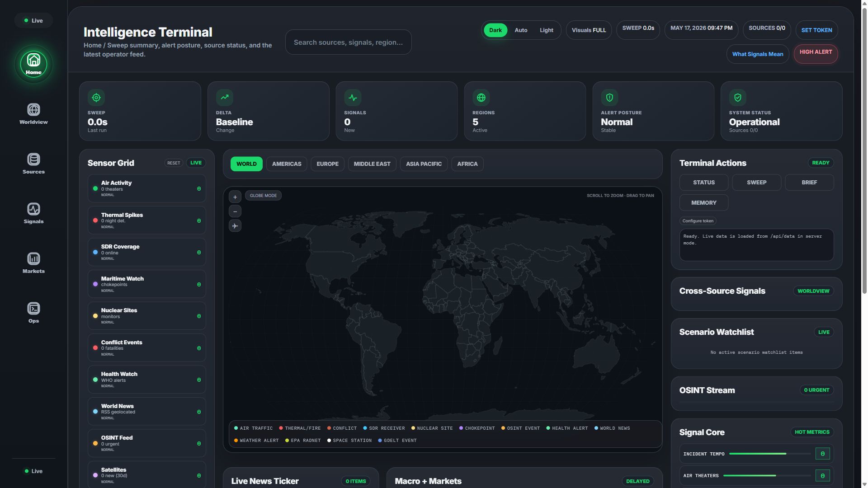868x488 pixels.
Task: Toggle Globe Mode on the map
Action: click(263, 196)
